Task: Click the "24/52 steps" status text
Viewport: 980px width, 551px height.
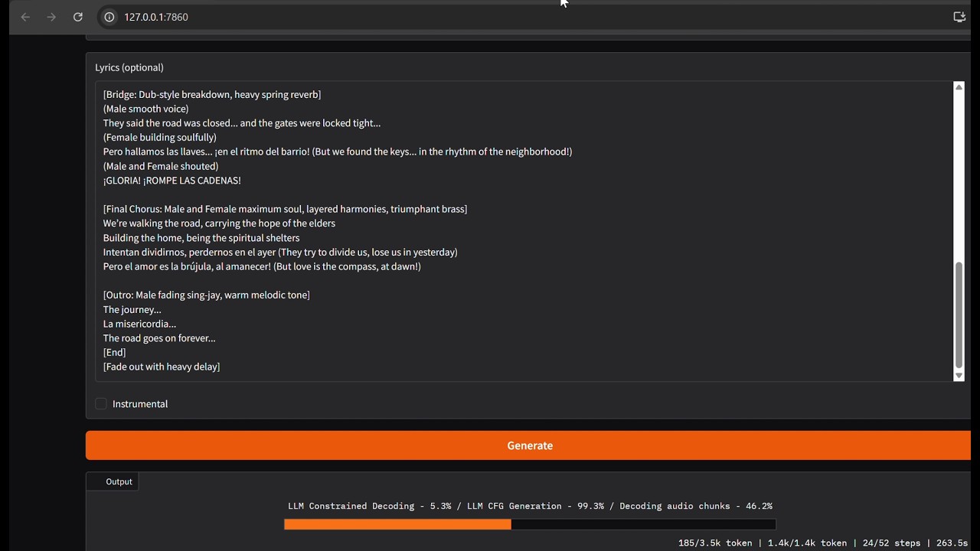Action: (x=890, y=543)
